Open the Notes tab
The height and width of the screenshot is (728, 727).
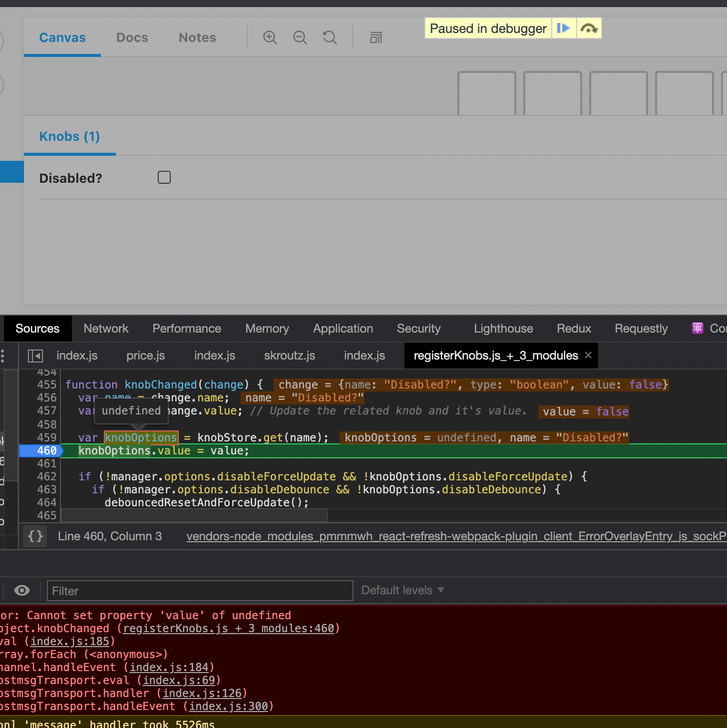(197, 37)
